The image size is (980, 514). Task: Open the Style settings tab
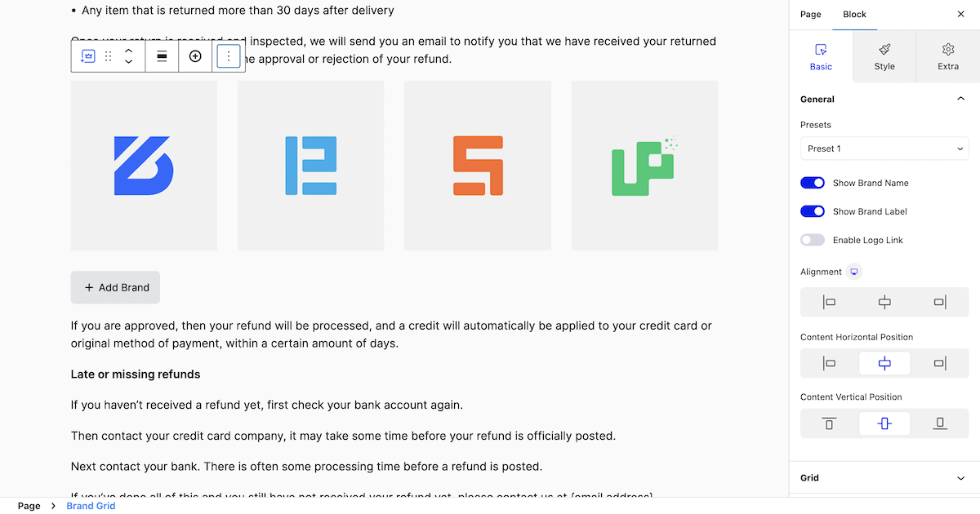884,56
